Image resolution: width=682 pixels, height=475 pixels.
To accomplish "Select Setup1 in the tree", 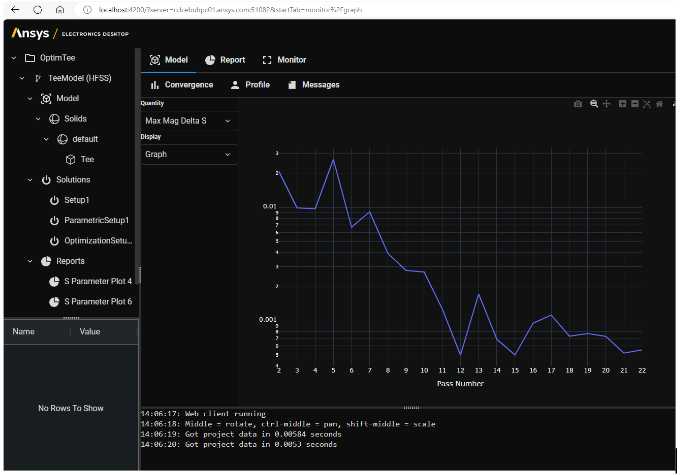I will 77,200.
